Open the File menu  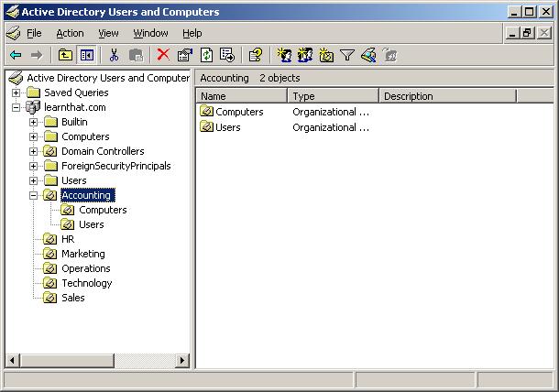pyautogui.click(x=34, y=33)
